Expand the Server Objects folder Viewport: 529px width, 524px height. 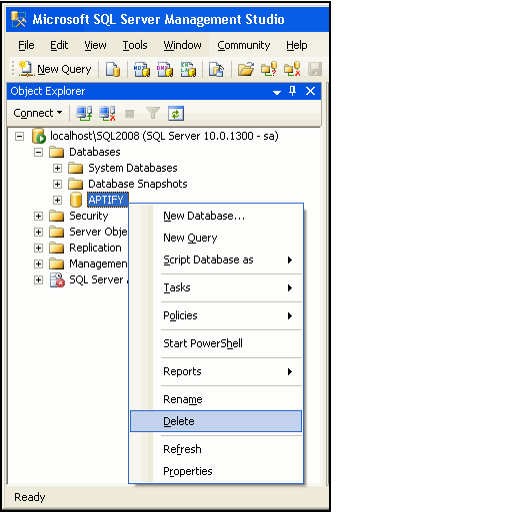[38, 232]
